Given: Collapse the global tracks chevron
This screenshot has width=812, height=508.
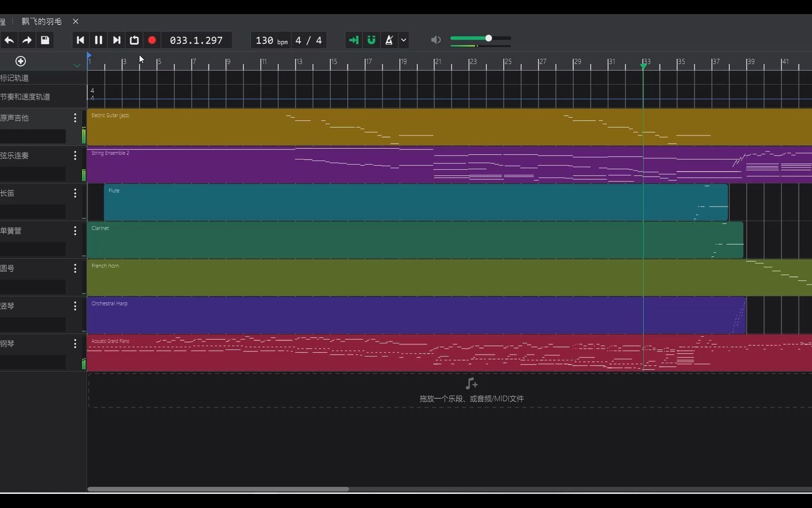Looking at the screenshot, I should click(x=77, y=65).
